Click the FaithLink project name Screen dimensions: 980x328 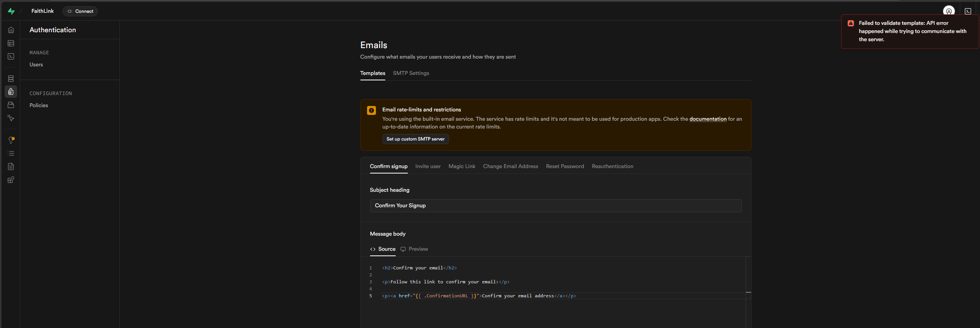coord(43,11)
